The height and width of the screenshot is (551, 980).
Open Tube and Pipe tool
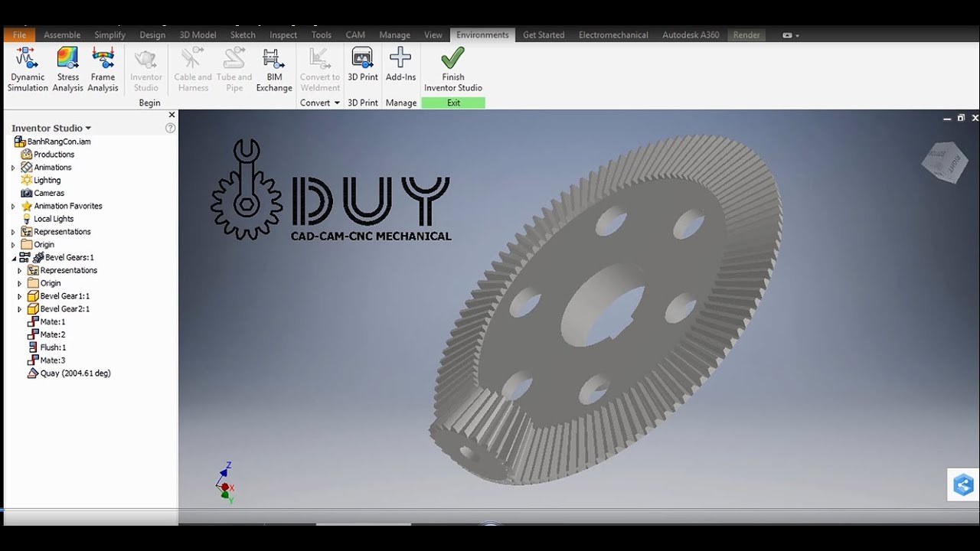tap(234, 70)
